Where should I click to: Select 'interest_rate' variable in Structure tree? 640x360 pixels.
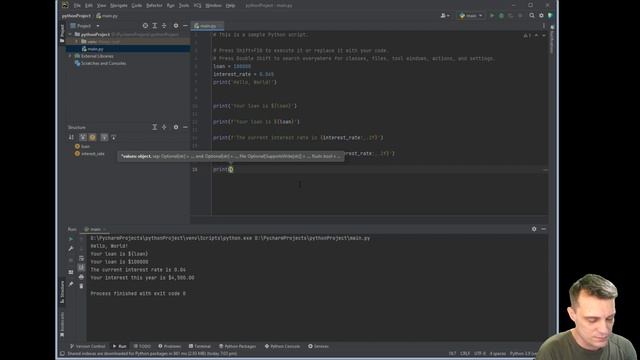(x=89, y=154)
